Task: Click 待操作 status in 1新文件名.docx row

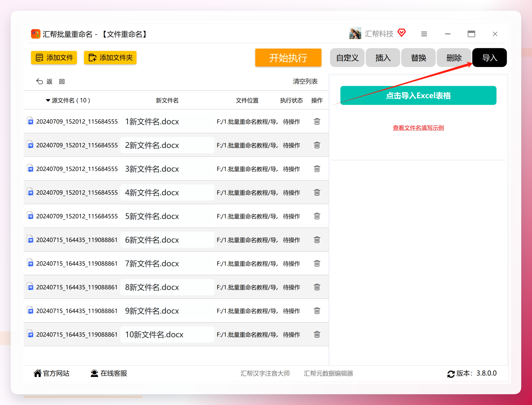Action: point(292,122)
